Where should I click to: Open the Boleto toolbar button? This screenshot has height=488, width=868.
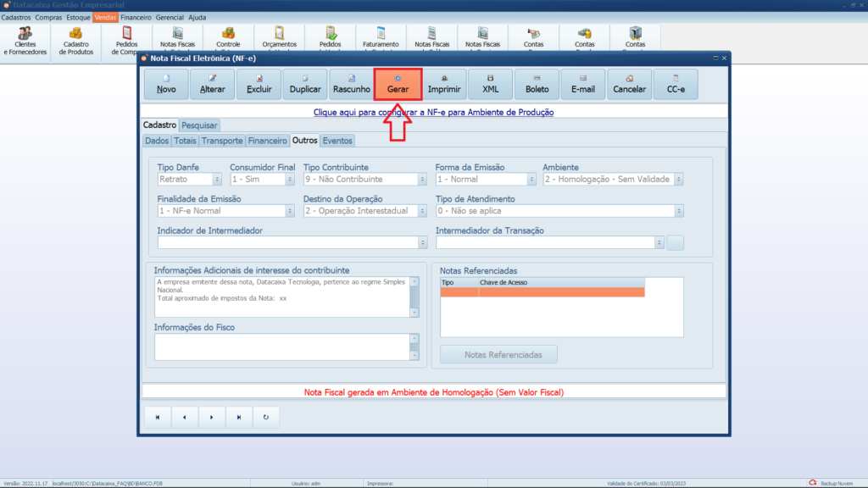tap(537, 85)
